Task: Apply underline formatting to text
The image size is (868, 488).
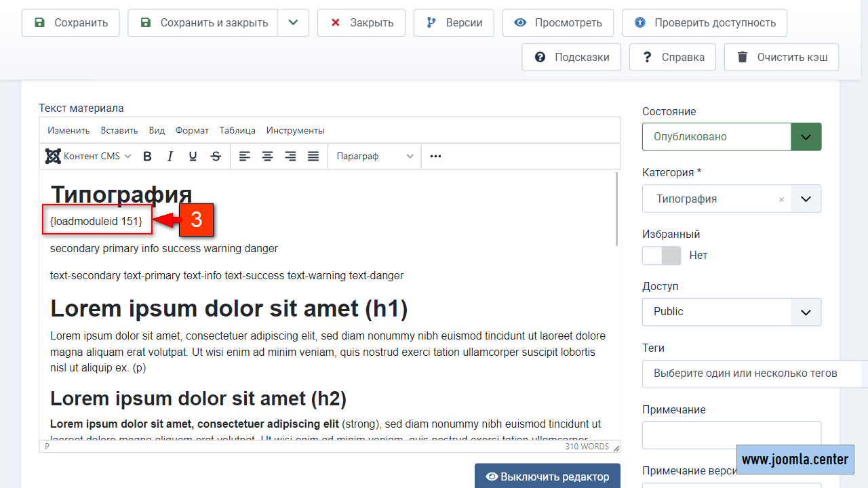Action: point(193,157)
